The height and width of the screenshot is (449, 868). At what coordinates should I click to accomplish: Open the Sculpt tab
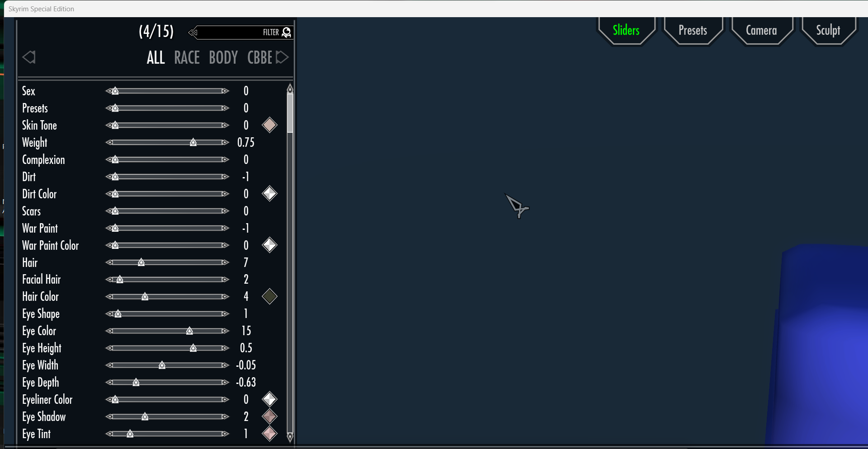point(828,30)
